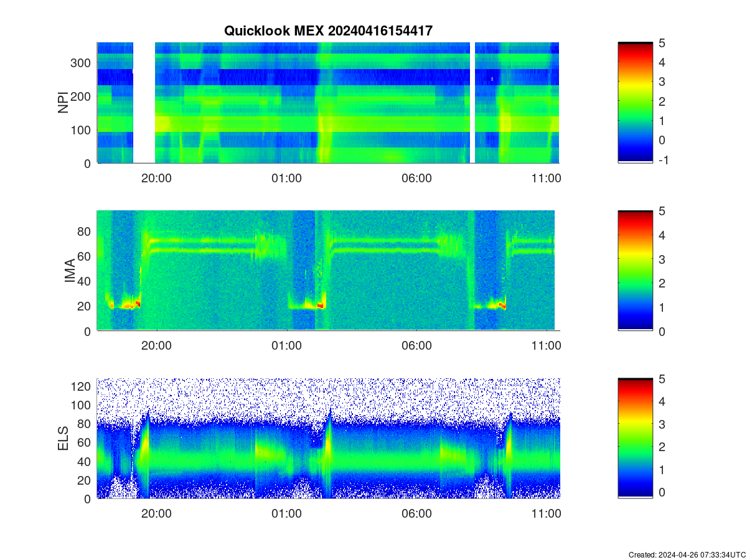Click the 20:00 tick under the NPI plot
The image size is (747, 560).
(156, 177)
